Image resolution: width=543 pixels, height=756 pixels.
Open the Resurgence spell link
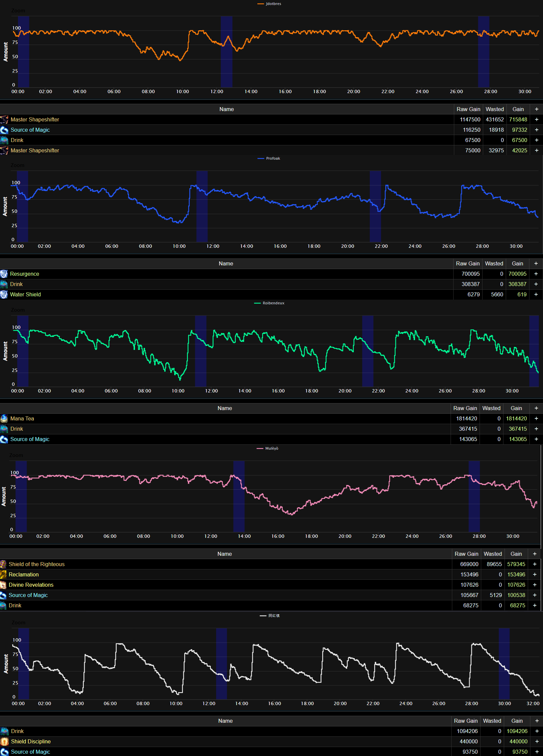[x=25, y=274]
